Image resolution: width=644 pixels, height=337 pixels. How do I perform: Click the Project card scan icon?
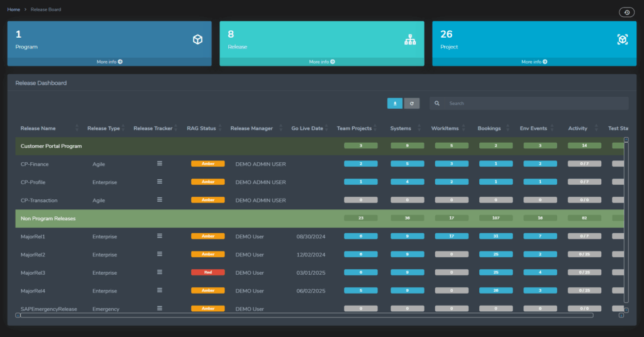pos(622,40)
